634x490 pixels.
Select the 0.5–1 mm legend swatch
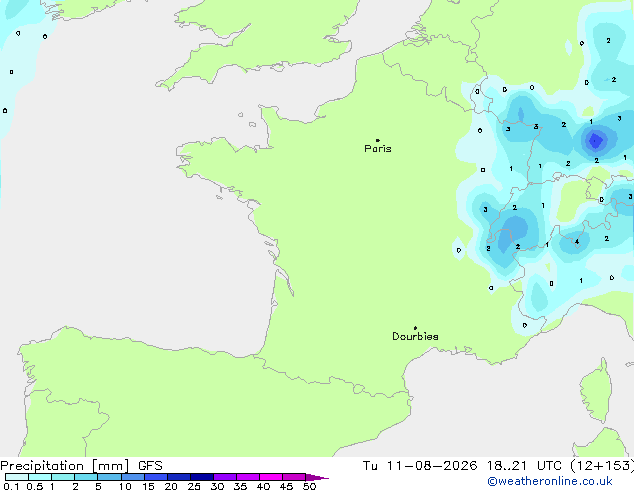click(x=40, y=477)
